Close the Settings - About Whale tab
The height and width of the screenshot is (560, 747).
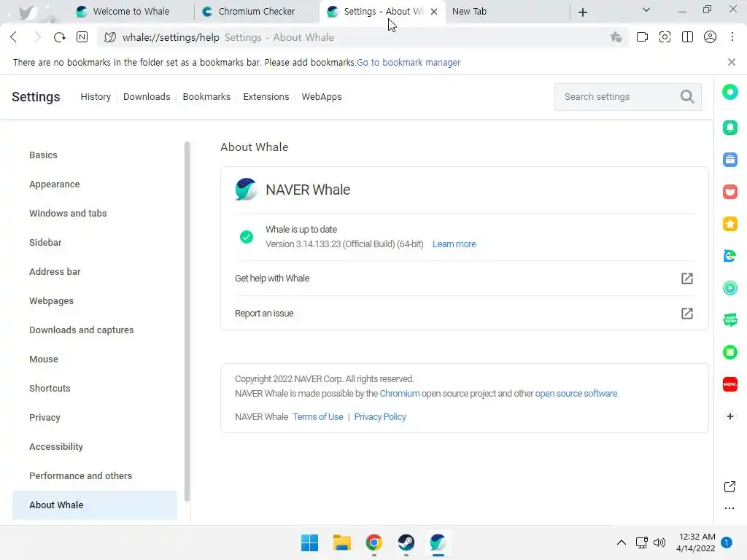434,12
